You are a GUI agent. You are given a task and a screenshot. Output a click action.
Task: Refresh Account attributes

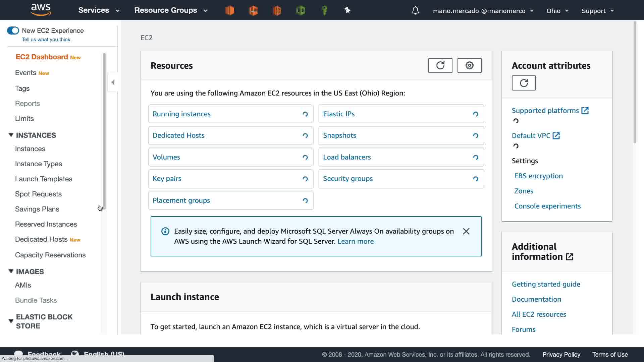click(x=524, y=83)
